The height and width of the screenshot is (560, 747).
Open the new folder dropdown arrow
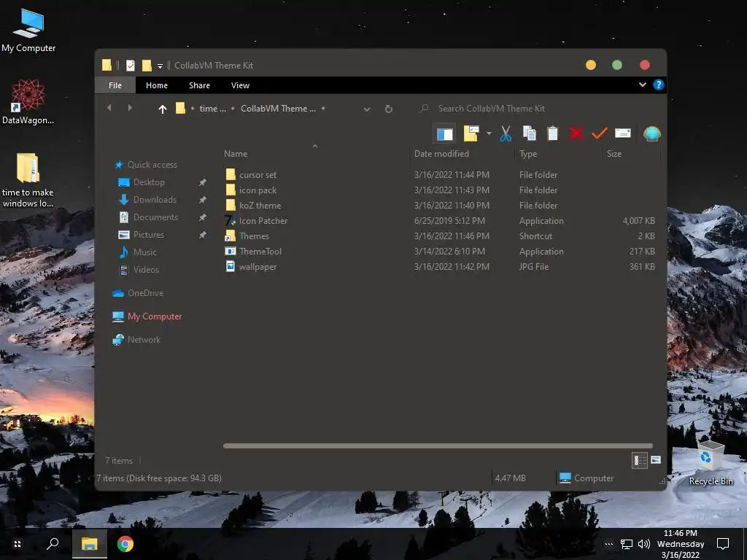point(489,133)
